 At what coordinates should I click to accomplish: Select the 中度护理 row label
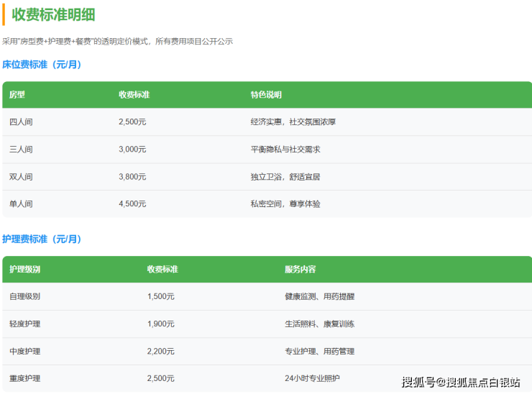tap(25, 352)
